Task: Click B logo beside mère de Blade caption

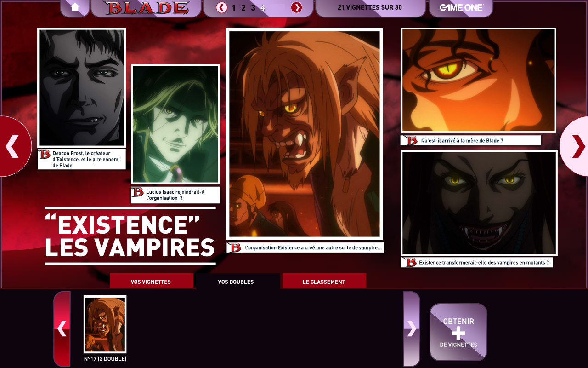Action: pos(411,140)
